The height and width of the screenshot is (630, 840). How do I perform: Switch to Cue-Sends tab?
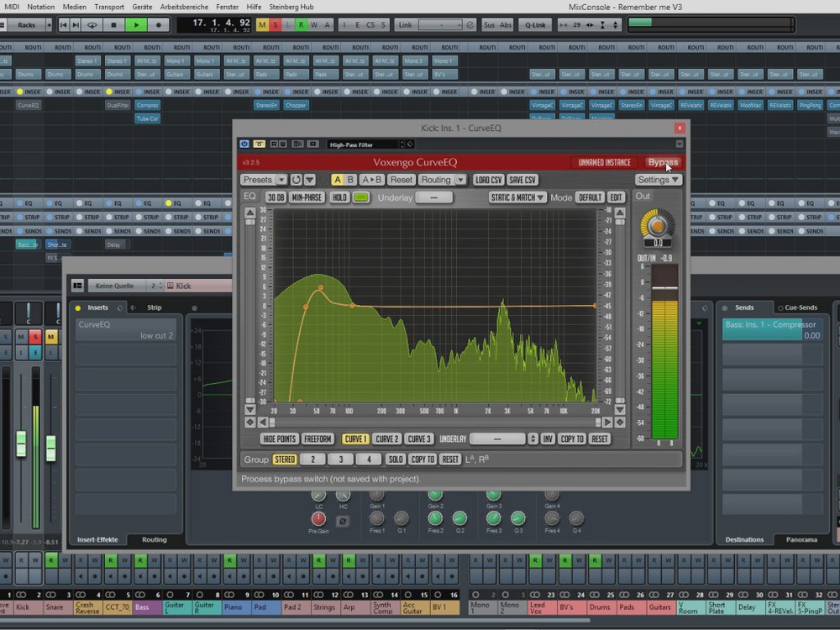(798, 307)
